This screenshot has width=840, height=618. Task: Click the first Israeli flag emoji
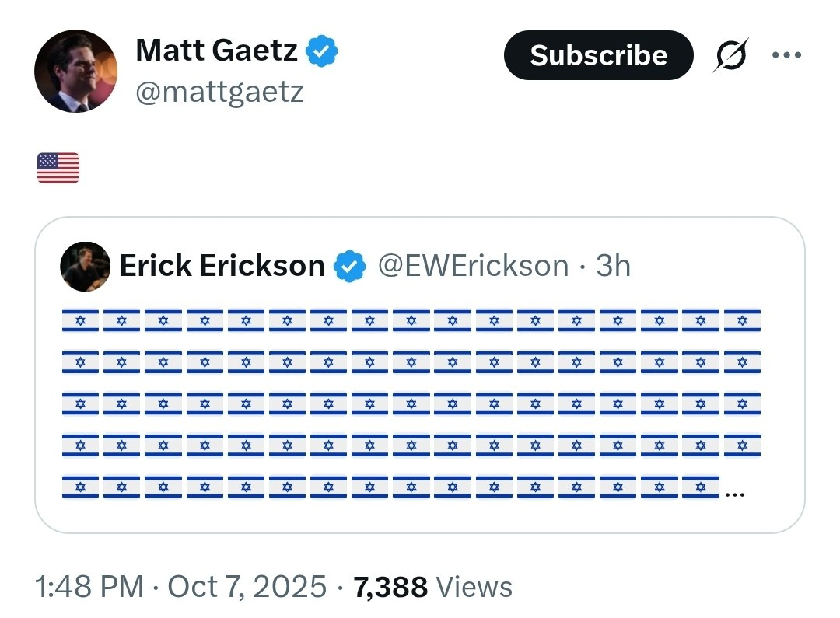tap(80, 320)
